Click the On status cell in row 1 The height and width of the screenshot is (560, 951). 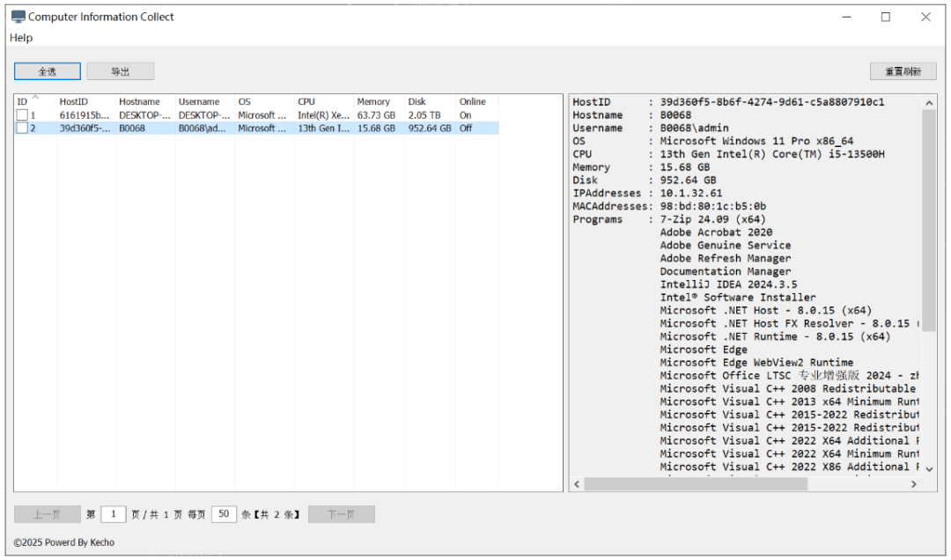[465, 115]
